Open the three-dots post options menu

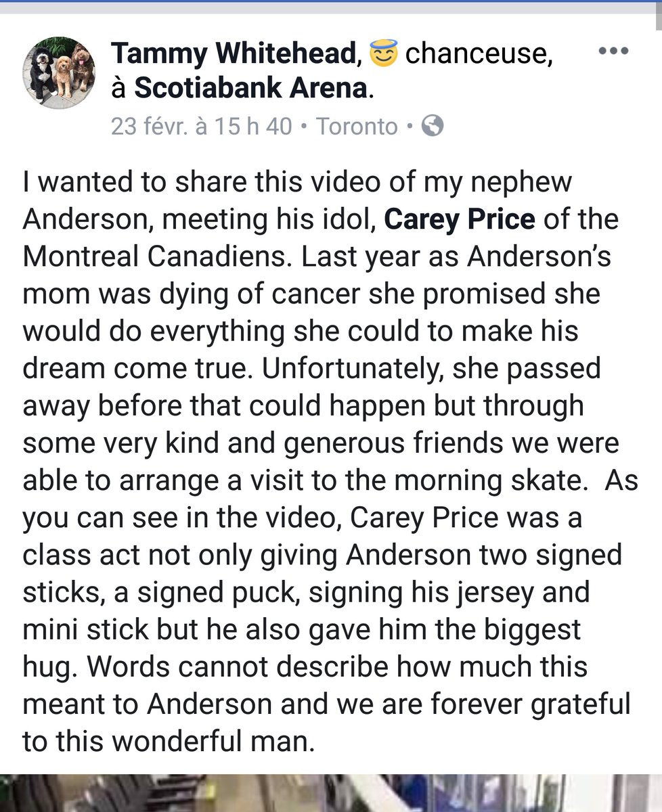point(613,51)
